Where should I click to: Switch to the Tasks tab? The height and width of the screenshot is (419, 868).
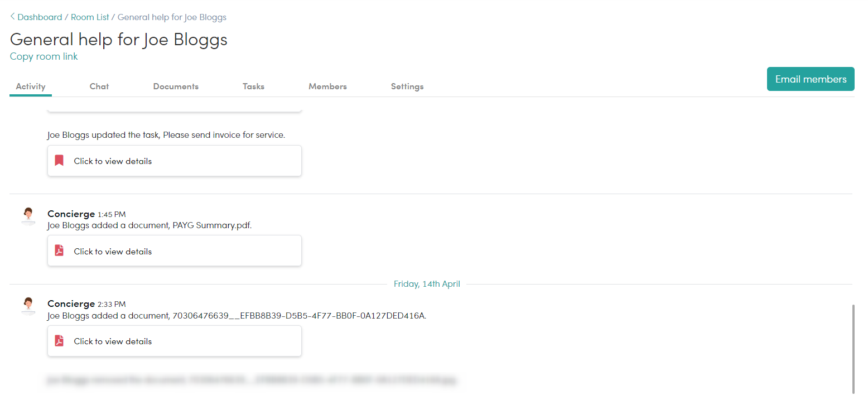[x=253, y=86]
